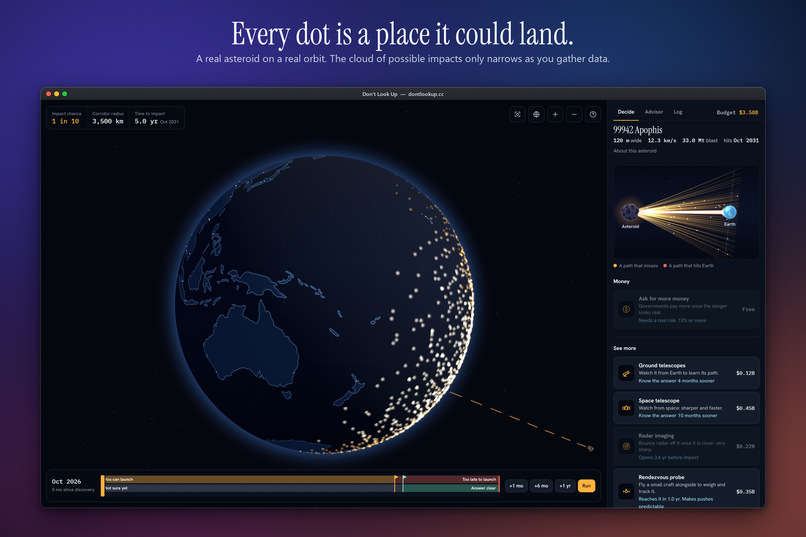Click the Space telescope icon
Viewport: 806px width, 537px height.
pyautogui.click(x=626, y=408)
